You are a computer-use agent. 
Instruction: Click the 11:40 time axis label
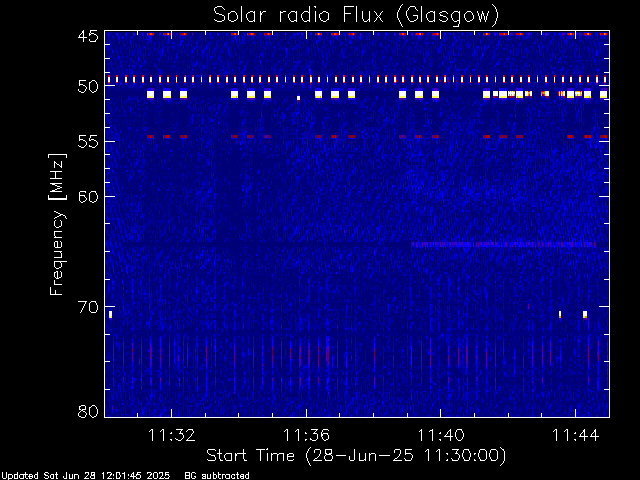tap(440, 435)
